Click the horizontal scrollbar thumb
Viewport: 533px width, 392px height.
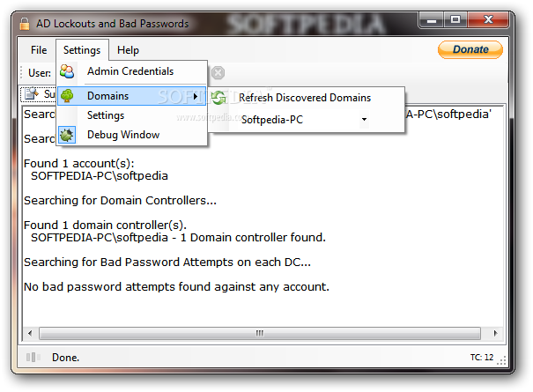click(260, 333)
